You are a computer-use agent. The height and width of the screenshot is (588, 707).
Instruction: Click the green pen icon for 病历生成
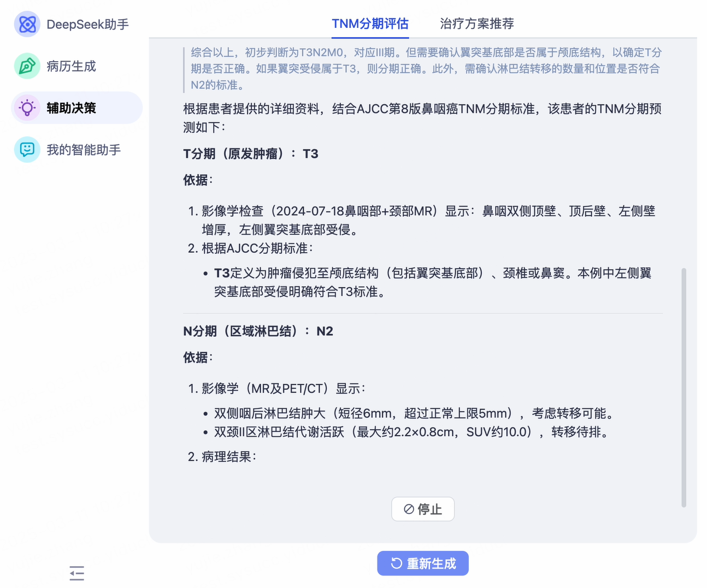click(x=27, y=66)
